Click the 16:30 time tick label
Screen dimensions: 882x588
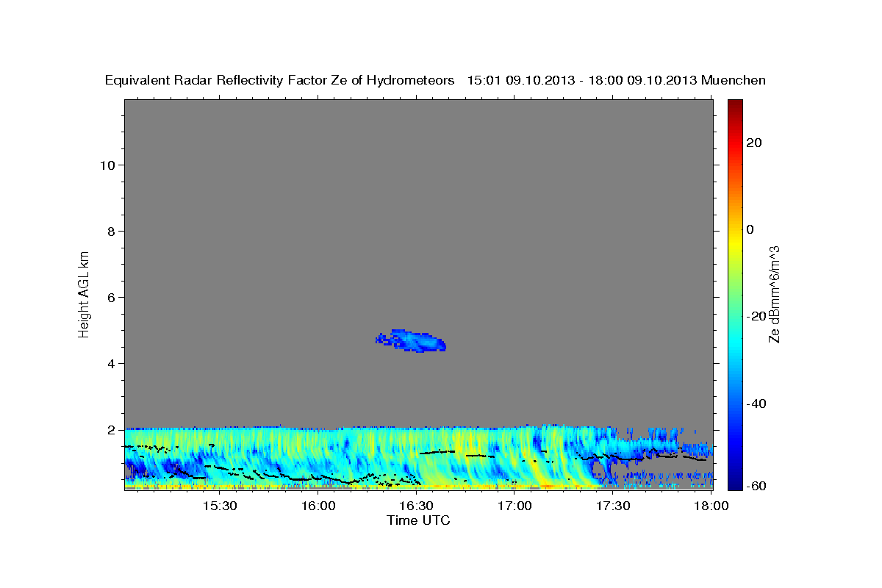pyautogui.click(x=417, y=506)
